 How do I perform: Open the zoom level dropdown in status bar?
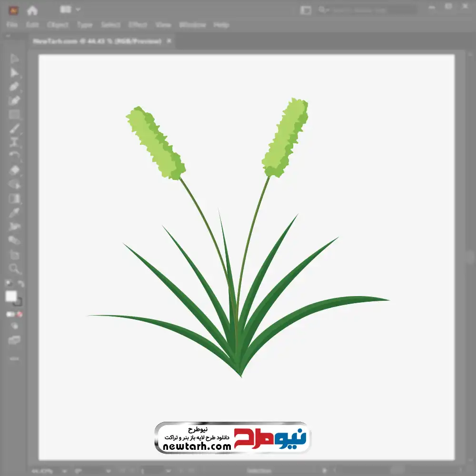click(64, 471)
